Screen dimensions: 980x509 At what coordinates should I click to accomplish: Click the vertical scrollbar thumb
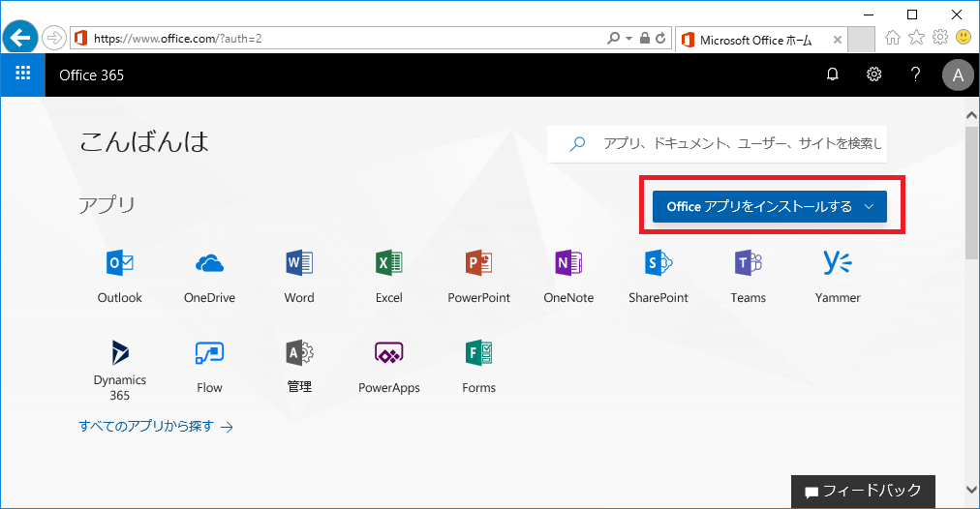point(971,192)
